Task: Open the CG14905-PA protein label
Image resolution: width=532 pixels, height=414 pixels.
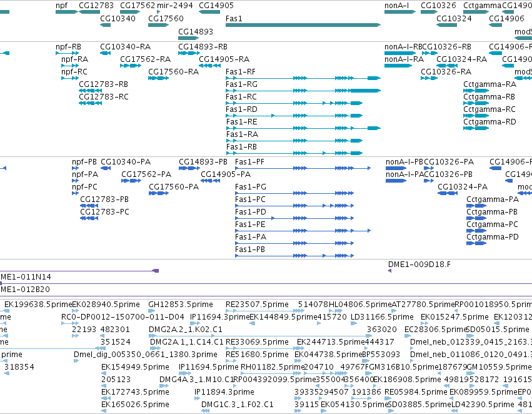Action: click(x=226, y=174)
